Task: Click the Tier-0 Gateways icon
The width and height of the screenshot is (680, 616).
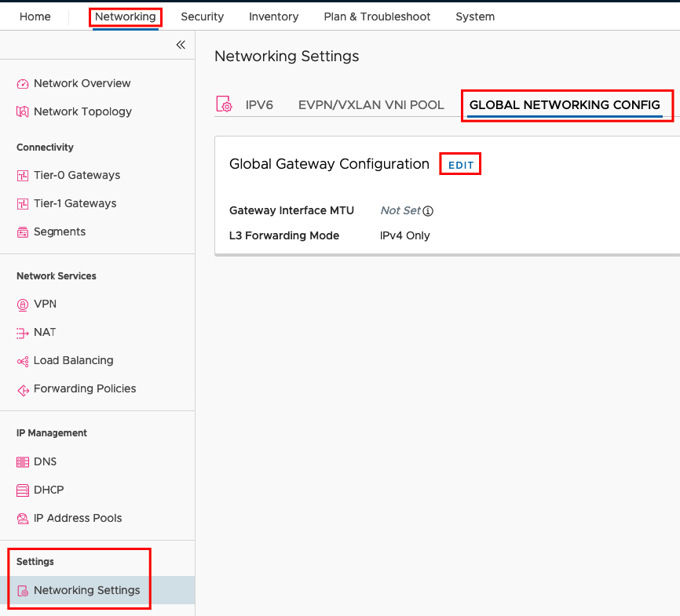Action: pos(23,176)
